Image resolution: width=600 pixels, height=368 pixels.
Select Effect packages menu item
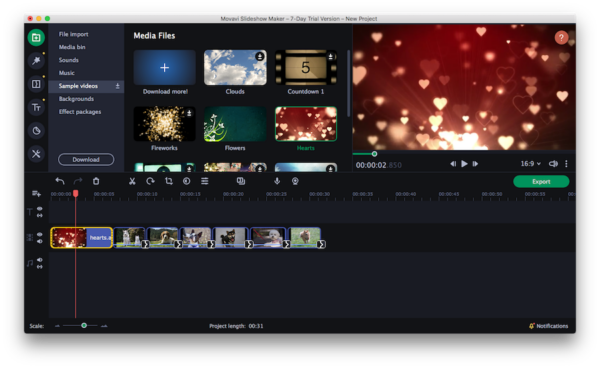(x=80, y=112)
